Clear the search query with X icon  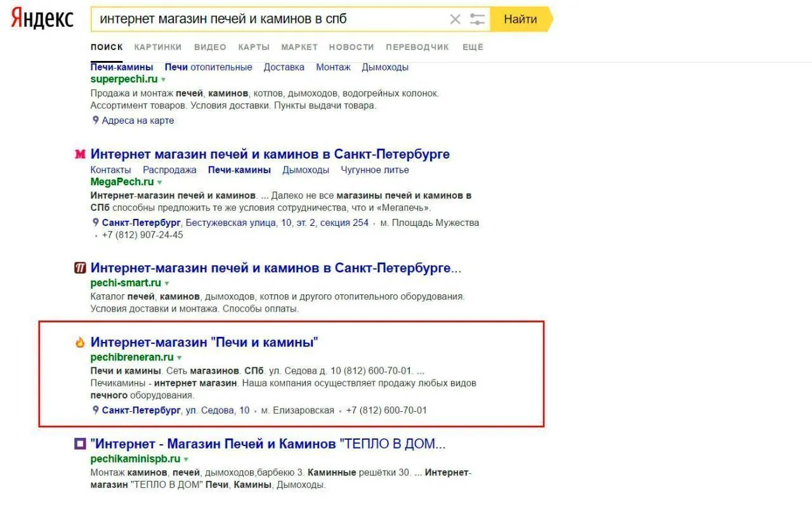455,19
